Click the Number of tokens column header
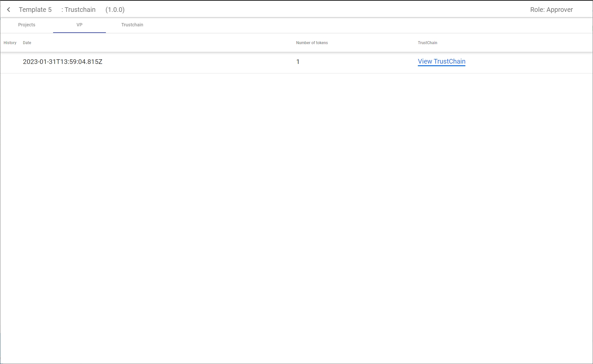593x364 pixels. tap(312, 43)
